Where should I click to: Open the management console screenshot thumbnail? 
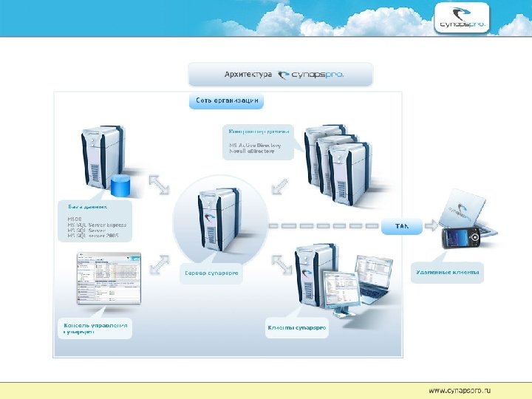pos(109,278)
